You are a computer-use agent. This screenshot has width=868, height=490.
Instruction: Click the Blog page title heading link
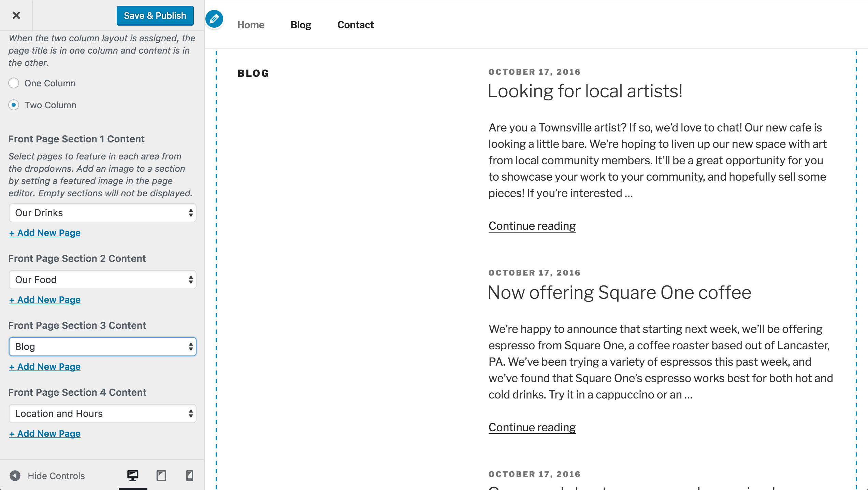(254, 73)
